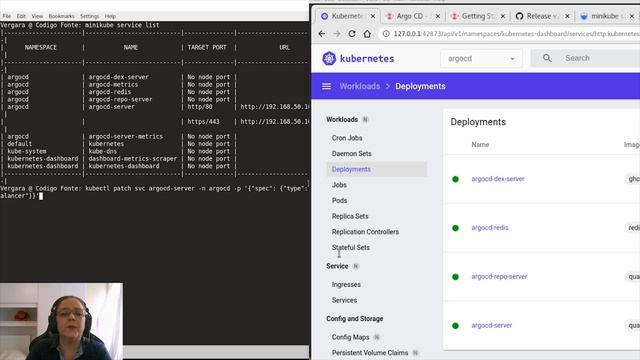The image size is (640, 360).
Task: Click the kubectl patch command line in terminal
Action: point(154,192)
